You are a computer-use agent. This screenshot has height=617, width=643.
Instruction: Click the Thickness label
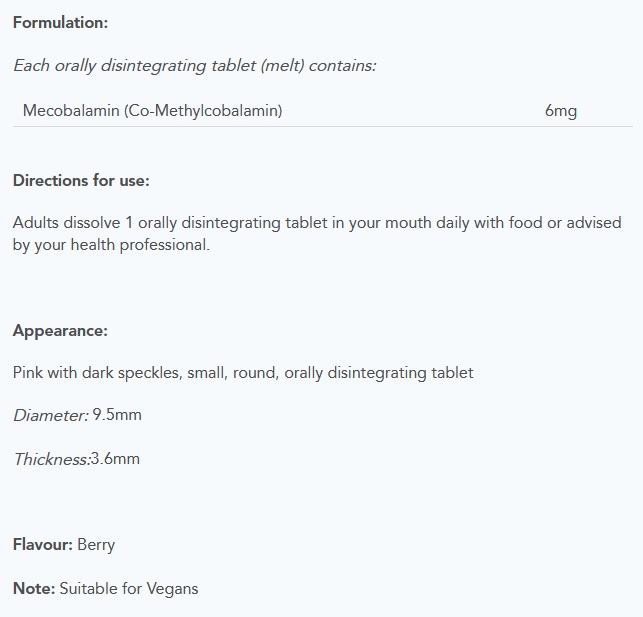pyautogui.click(x=52, y=459)
